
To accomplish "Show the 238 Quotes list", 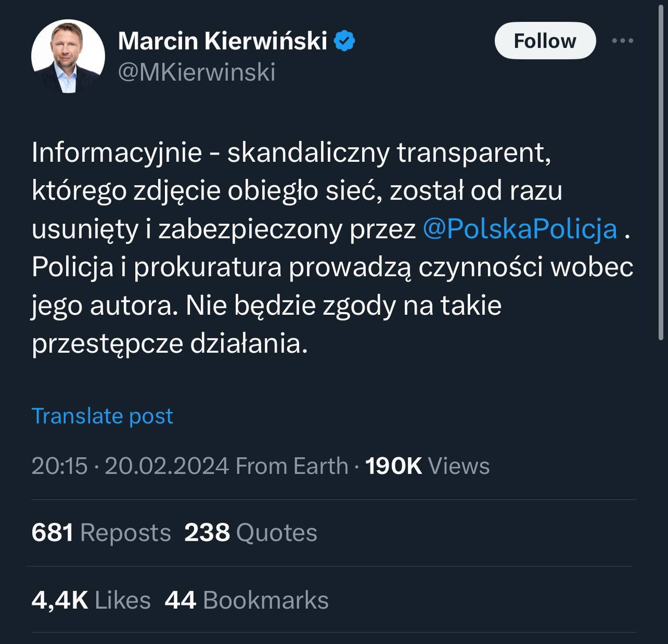I will [x=250, y=533].
